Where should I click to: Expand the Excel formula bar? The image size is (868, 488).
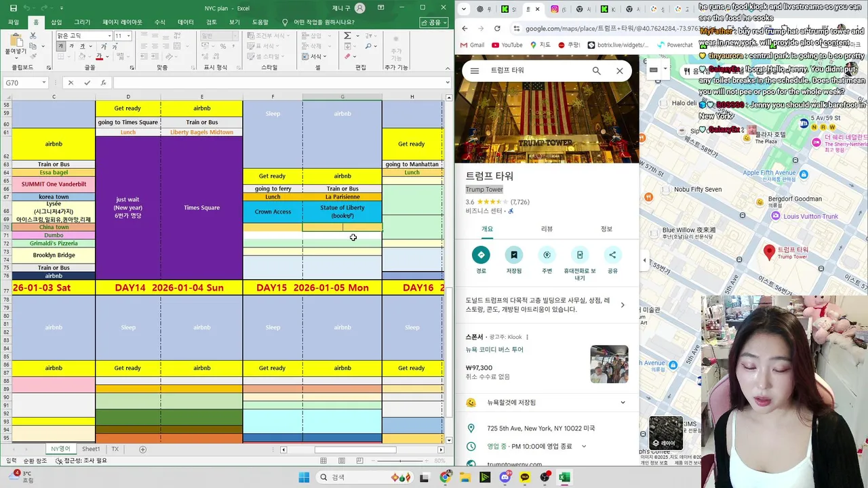448,83
